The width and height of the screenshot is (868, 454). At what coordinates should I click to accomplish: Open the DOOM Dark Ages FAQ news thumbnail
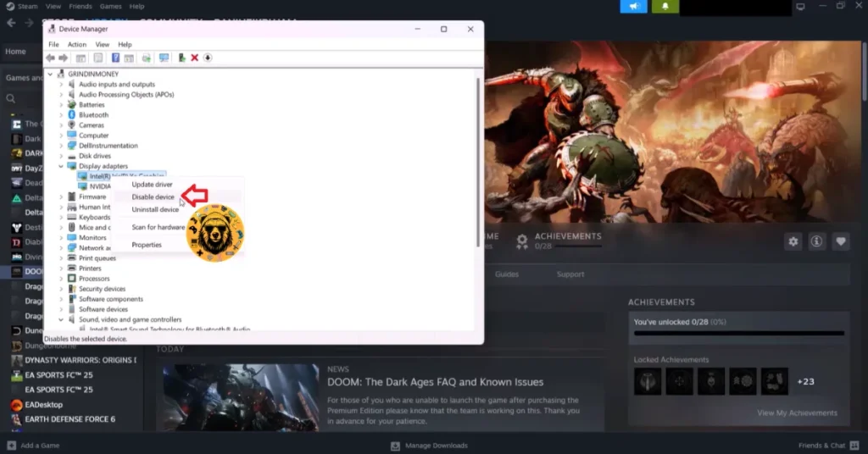[x=236, y=396]
